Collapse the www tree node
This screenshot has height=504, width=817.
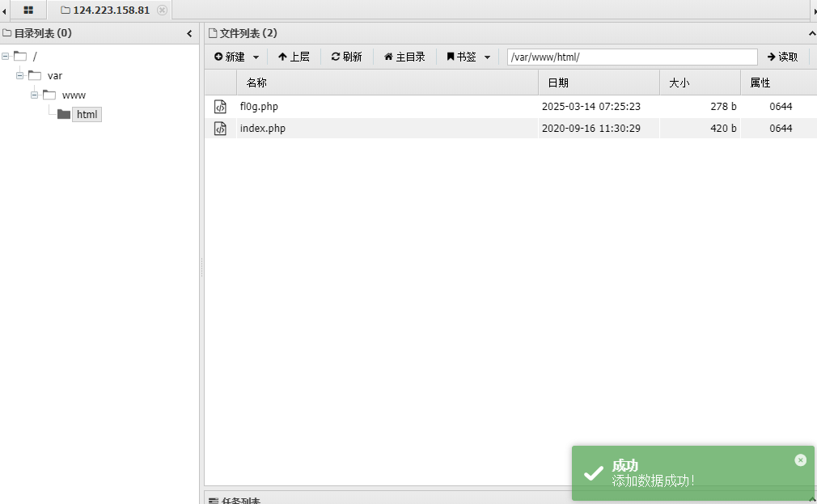point(35,95)
